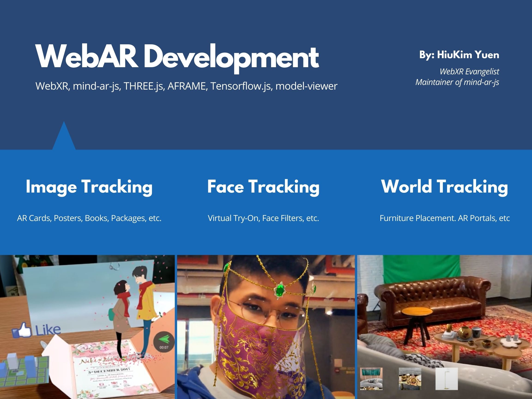Image resolution: width=532 pixels, height=399 pixels.
Task: Click the World Tracking heading
Action: (x=444, y=187)
